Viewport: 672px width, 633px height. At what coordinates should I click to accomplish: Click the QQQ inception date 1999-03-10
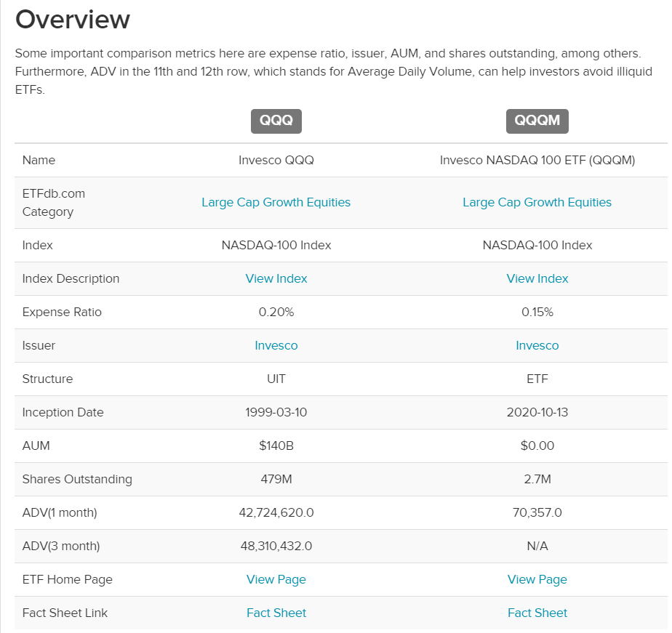[276, 412]
